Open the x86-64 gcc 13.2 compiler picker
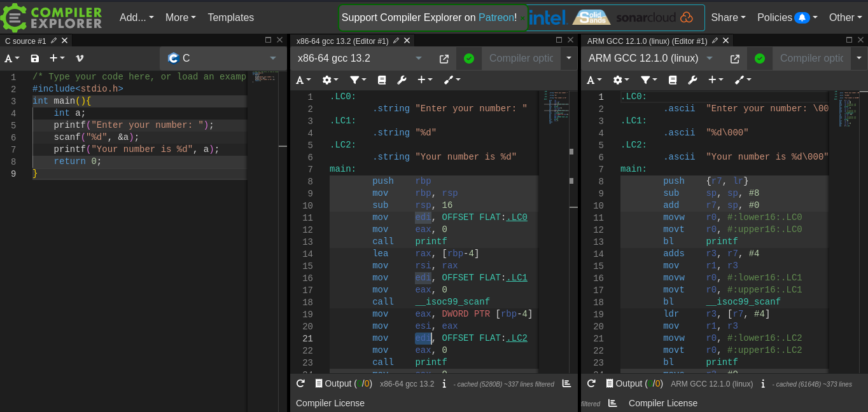Screen dimensions: 868x412 click(x=361, y=58)
